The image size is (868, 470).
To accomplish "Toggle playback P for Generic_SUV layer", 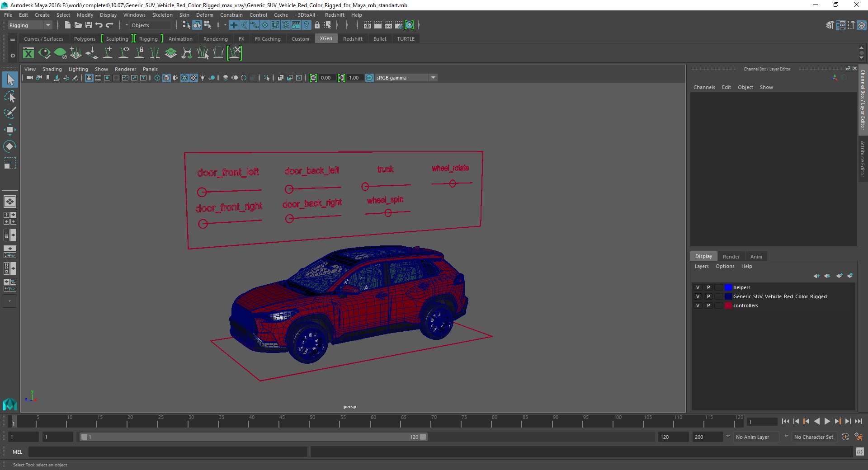I will (708, 296).
